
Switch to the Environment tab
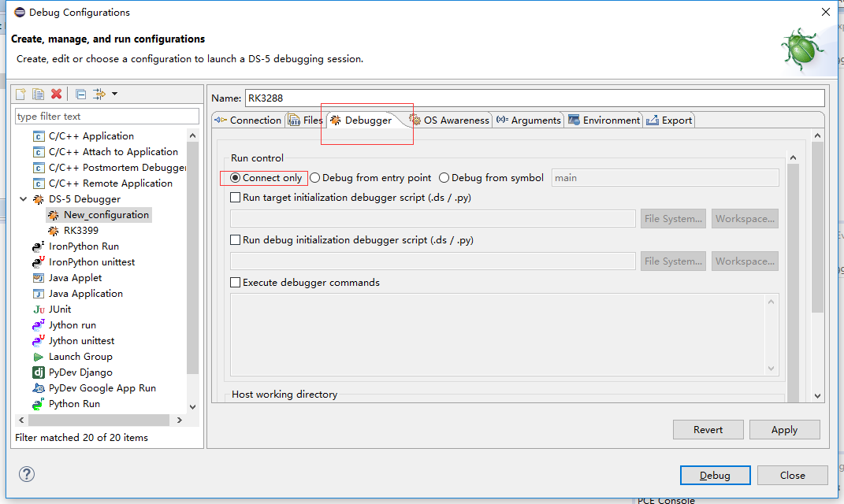[x=604, y=120]
